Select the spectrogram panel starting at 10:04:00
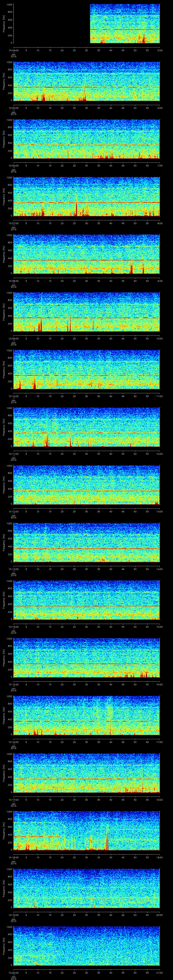 [87, 24]
